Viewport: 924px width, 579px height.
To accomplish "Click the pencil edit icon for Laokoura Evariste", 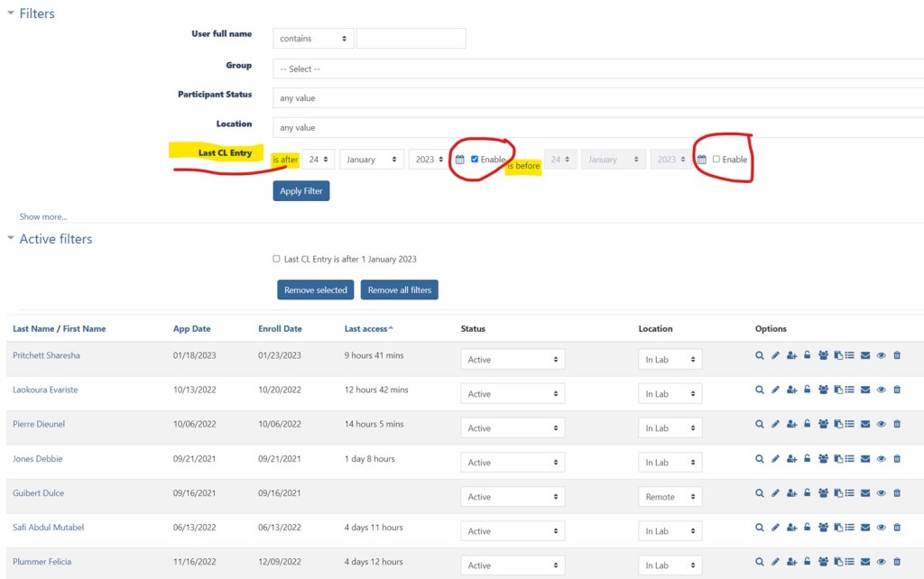I will (x=775, y=391).
